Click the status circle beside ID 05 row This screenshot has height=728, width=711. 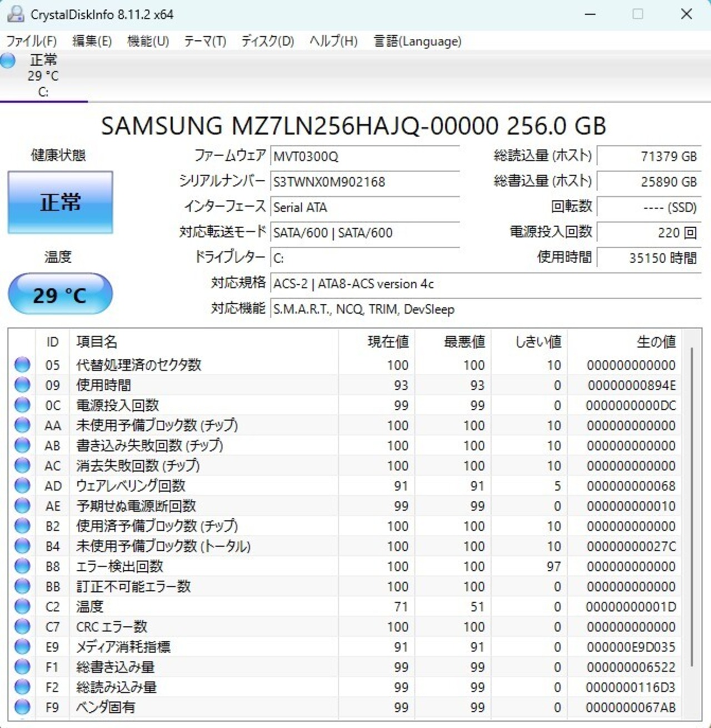(x=22, y=365)
